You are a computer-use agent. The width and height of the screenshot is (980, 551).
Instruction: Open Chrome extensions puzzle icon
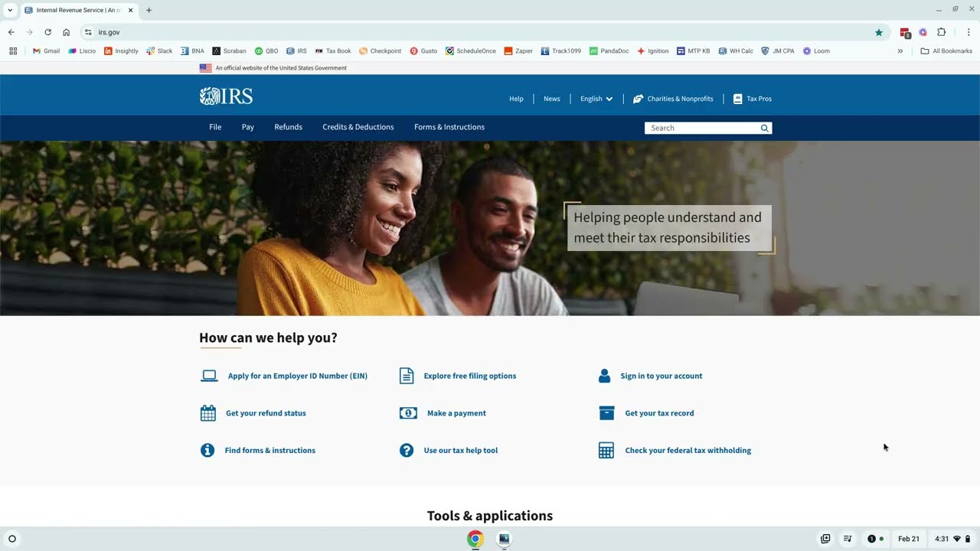[x=942, y=32]
